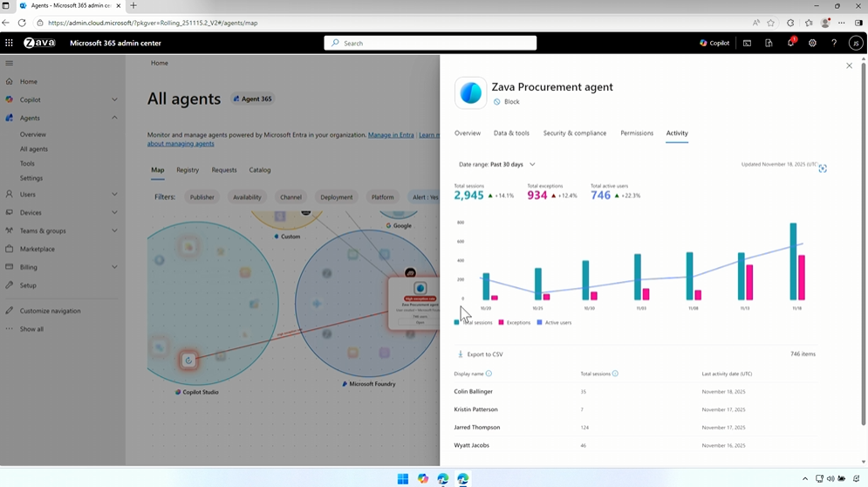Switch to the Permissions tab
This screenshot has height=487, width=868.
click(x=637, y=134)
